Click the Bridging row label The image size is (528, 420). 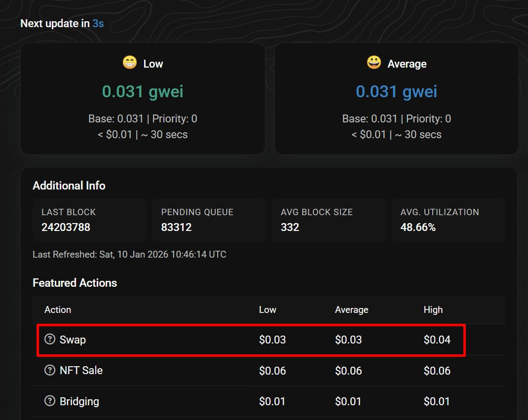click(x=79, y=401)
